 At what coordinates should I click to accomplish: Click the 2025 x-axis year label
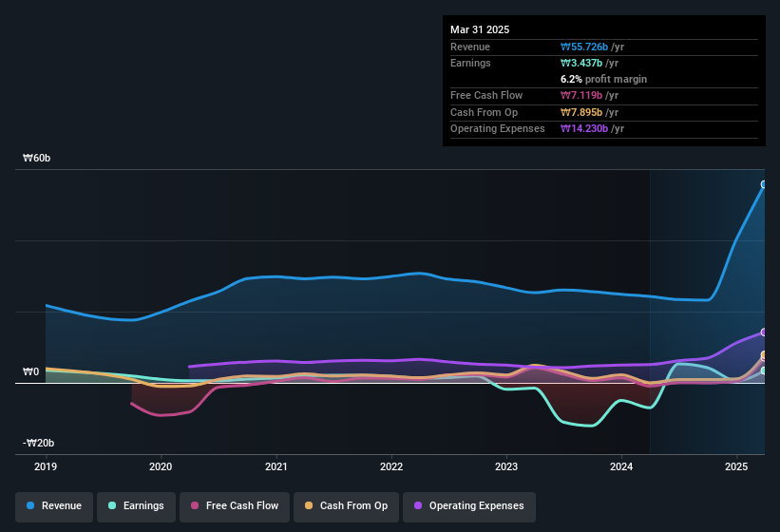[736, 466]
